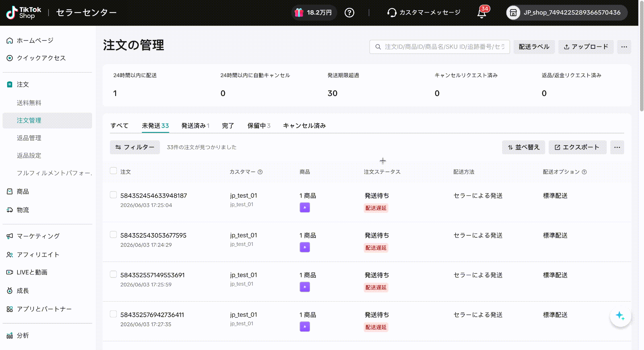This screenshot has height=350, width=644.
Task: Focus the order search input field
Action: click(439, 47)
